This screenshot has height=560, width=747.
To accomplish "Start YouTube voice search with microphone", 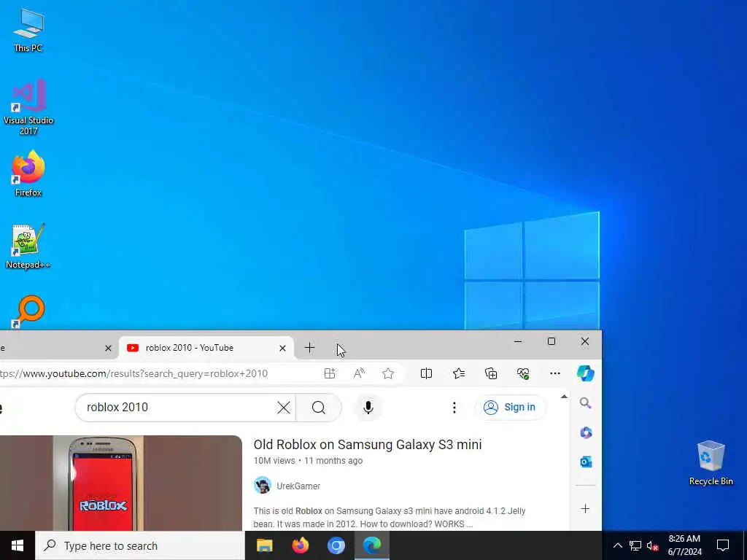I will click(368, 408).
